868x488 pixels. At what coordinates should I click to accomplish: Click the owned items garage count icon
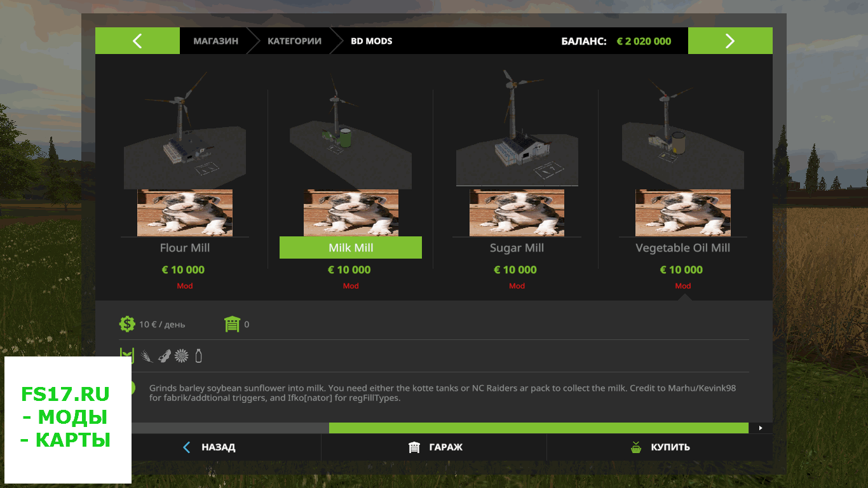point(232,324)
